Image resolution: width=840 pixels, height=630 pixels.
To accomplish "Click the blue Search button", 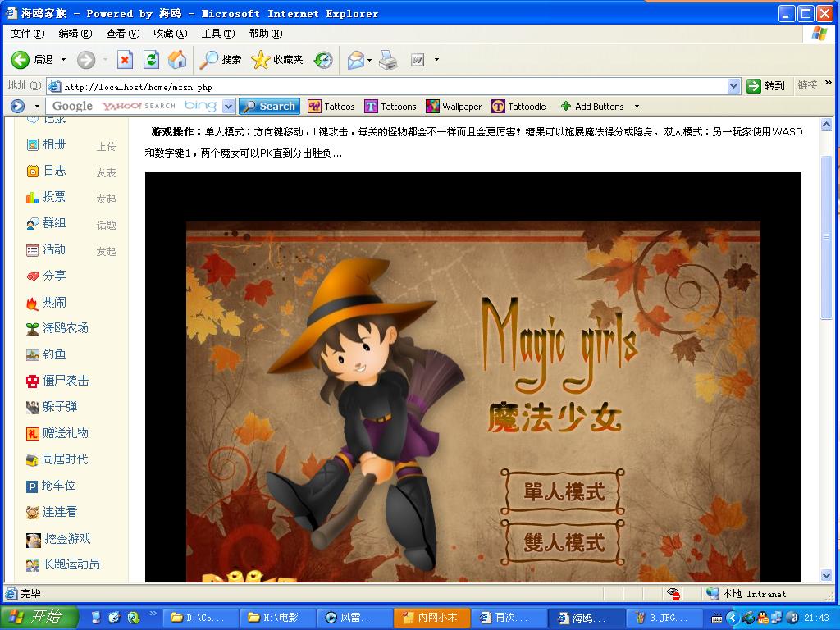I will [269, 107].
